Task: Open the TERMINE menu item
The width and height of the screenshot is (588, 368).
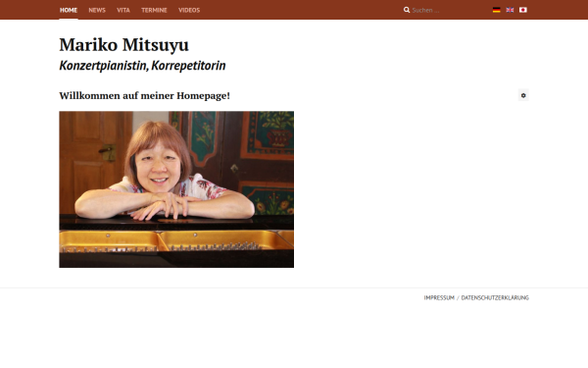Action: point(154,10)
